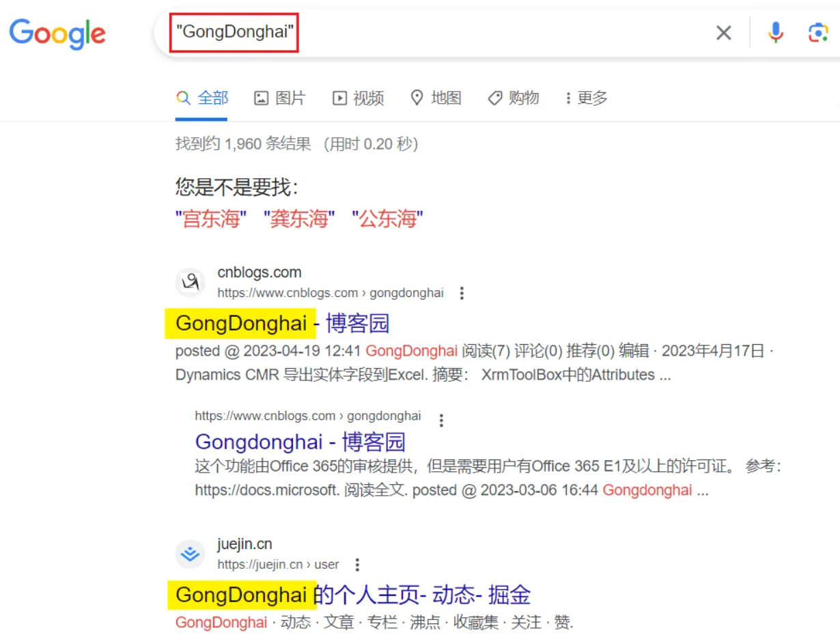Switch to the 视频 videos tab
Image resolution: width=840 pixels, height=635 pixels.
click(359, 98)
